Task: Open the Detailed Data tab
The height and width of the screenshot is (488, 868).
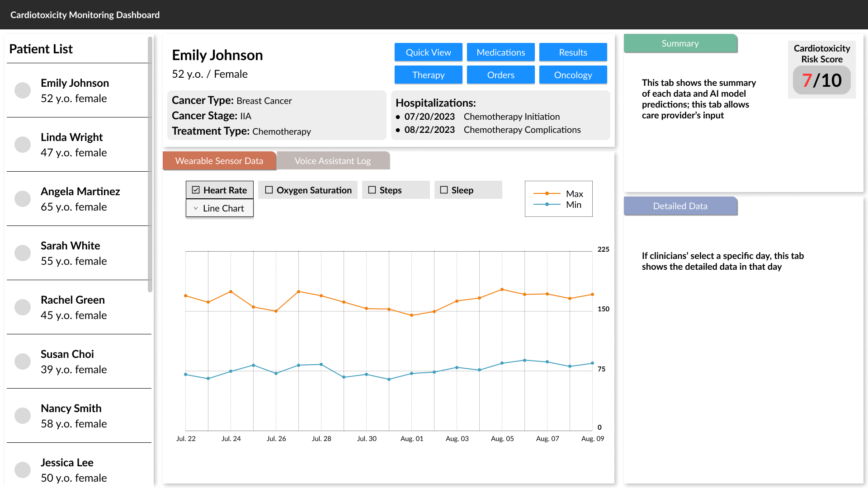Action: click(680, 206)
